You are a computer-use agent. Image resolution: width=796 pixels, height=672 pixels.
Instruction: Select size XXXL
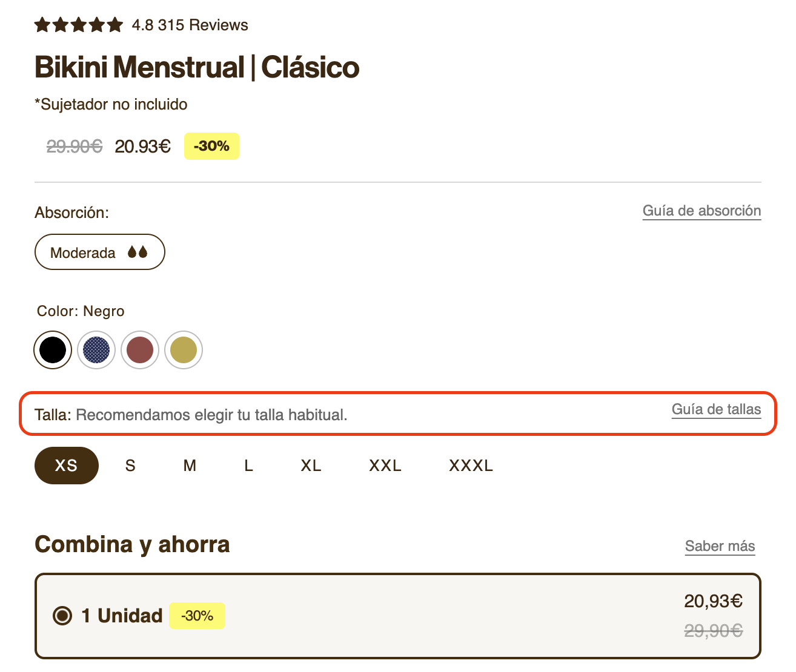471,466
